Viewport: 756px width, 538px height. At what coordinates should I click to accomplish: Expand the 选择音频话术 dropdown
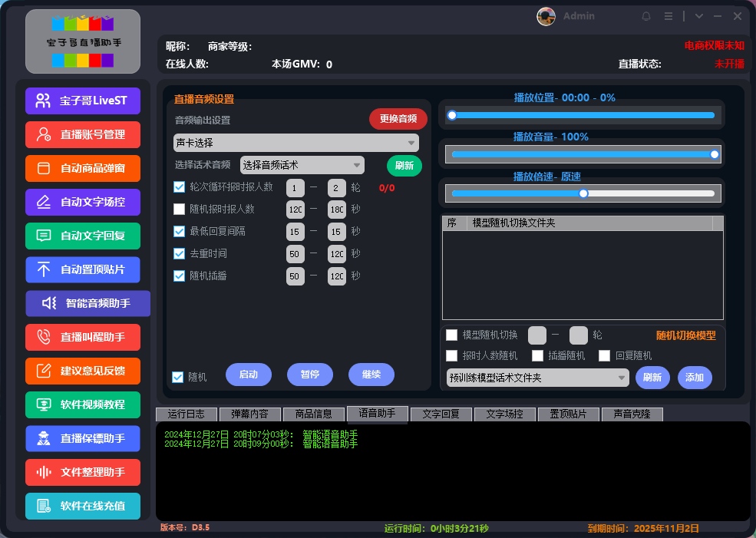coord(302,165)
